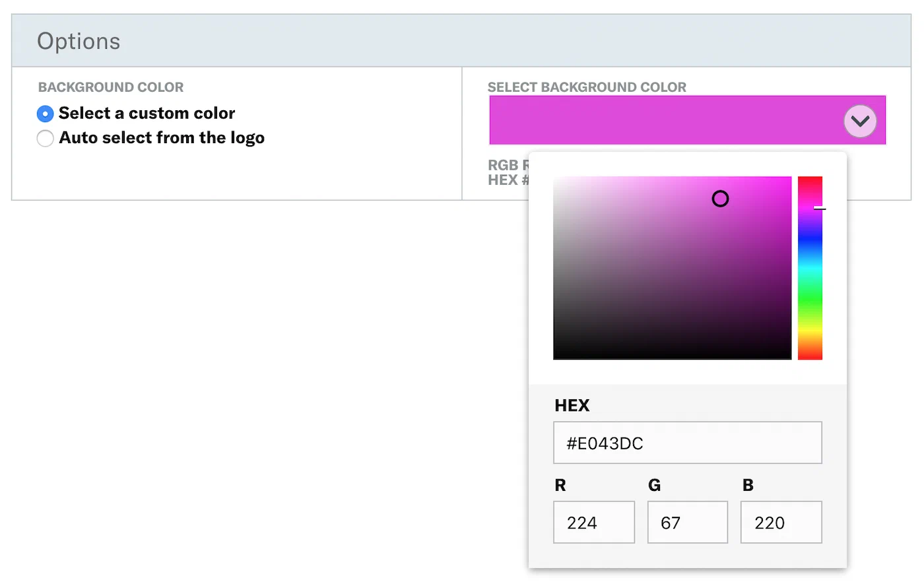Image resolution: width=924 pixels, height=584 pixels.
Task: Pick the green region of the hue strip
Action: point(810,305)
